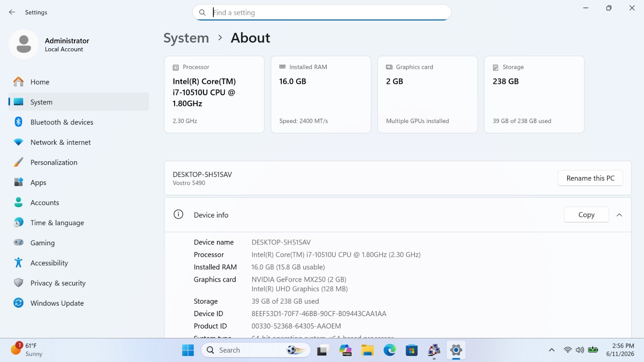The height and width of the screenshot is (362, 644).
Task: Click the Apps icon in the sidebar
Action: pos(19,182)
